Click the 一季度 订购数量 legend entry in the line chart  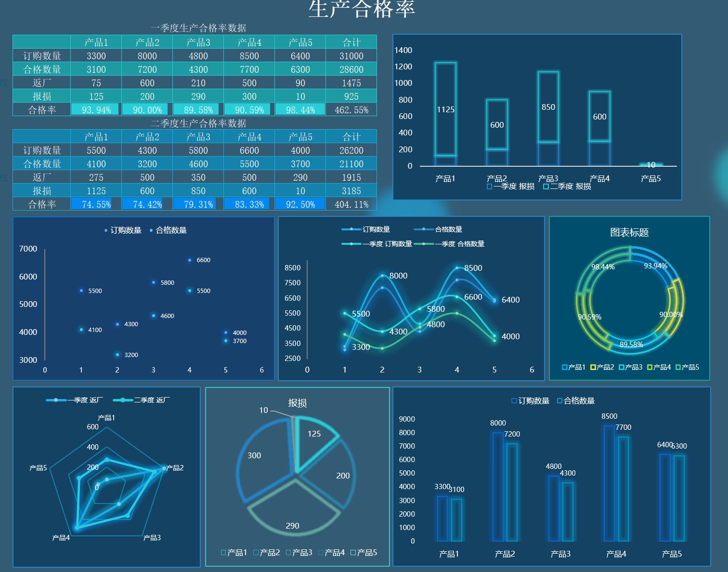tap(377, 244)
